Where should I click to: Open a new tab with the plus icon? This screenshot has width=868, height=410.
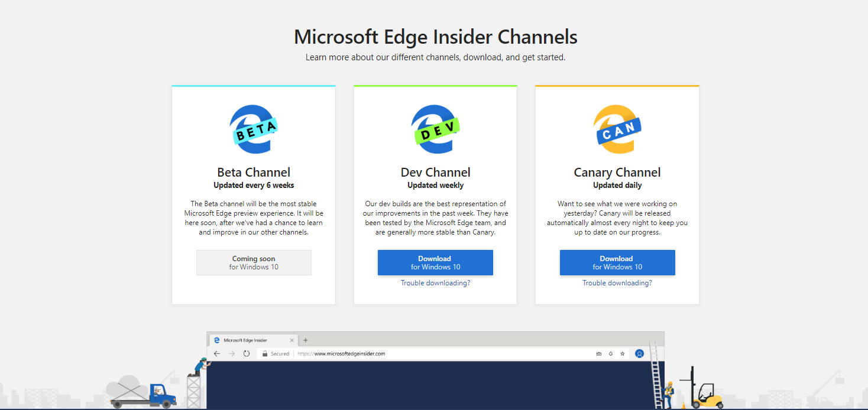click(x=305, y=340)
